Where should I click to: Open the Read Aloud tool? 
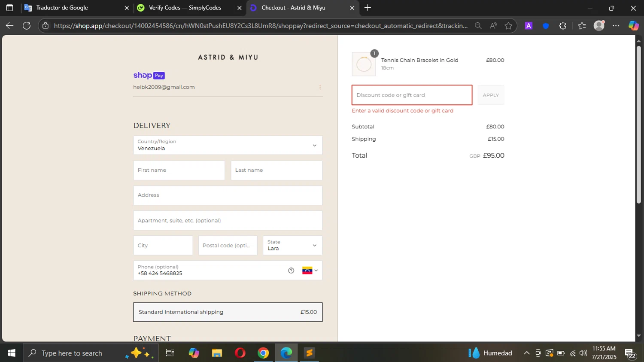point(493,26)
